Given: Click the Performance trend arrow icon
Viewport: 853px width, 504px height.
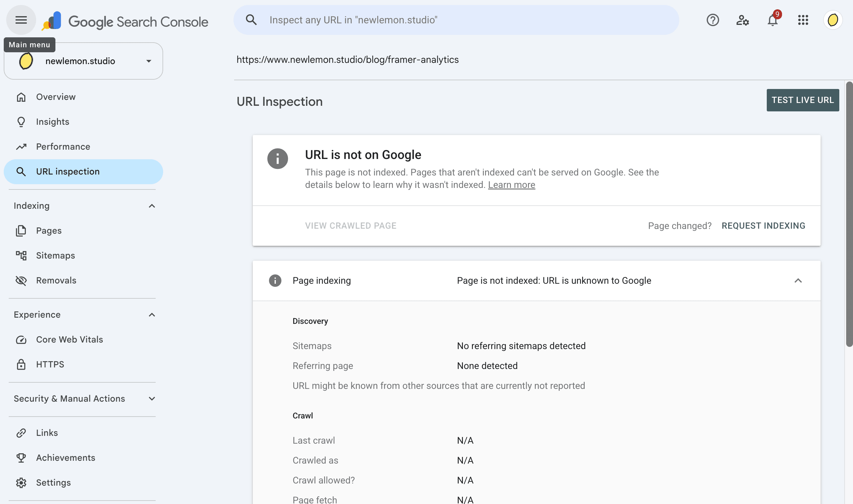Looking at the screenshot, I should click(21, 147).
